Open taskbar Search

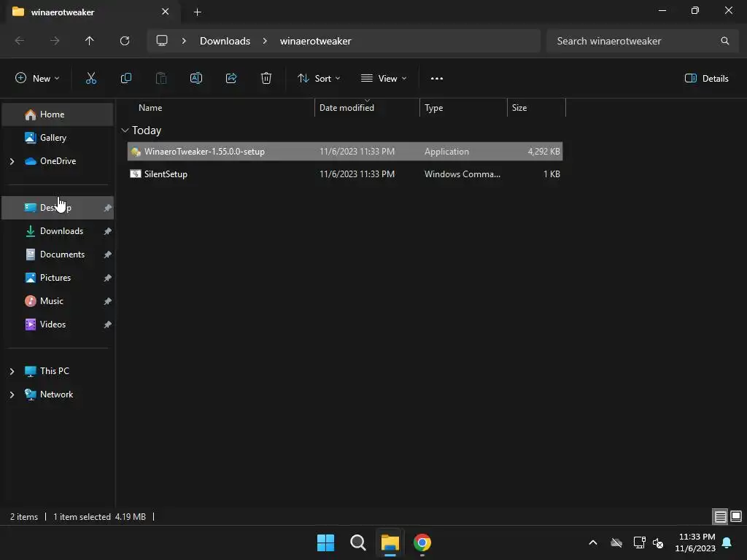point(357,542)
